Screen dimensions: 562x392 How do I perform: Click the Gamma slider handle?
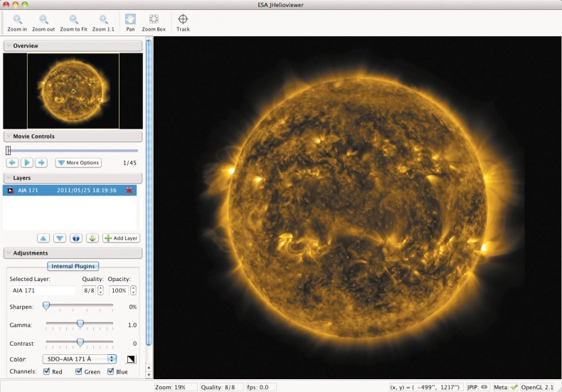pos(80,324)
